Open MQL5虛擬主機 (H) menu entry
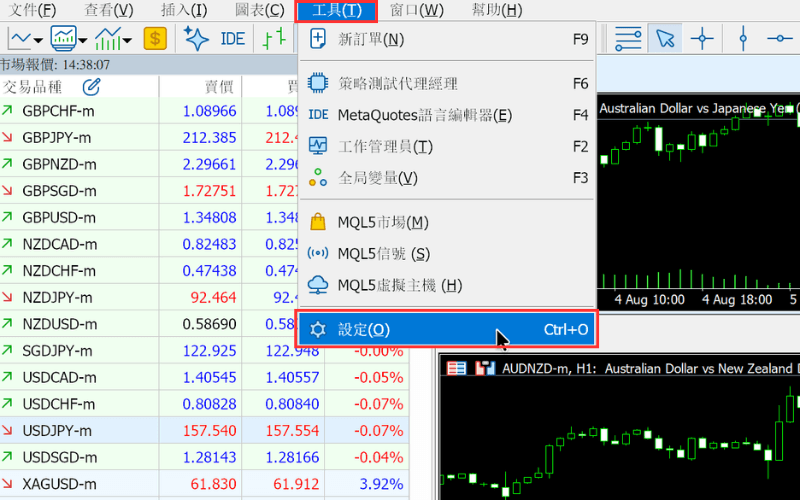The width and height of the screenshot is (800, 500). (446, 285)
